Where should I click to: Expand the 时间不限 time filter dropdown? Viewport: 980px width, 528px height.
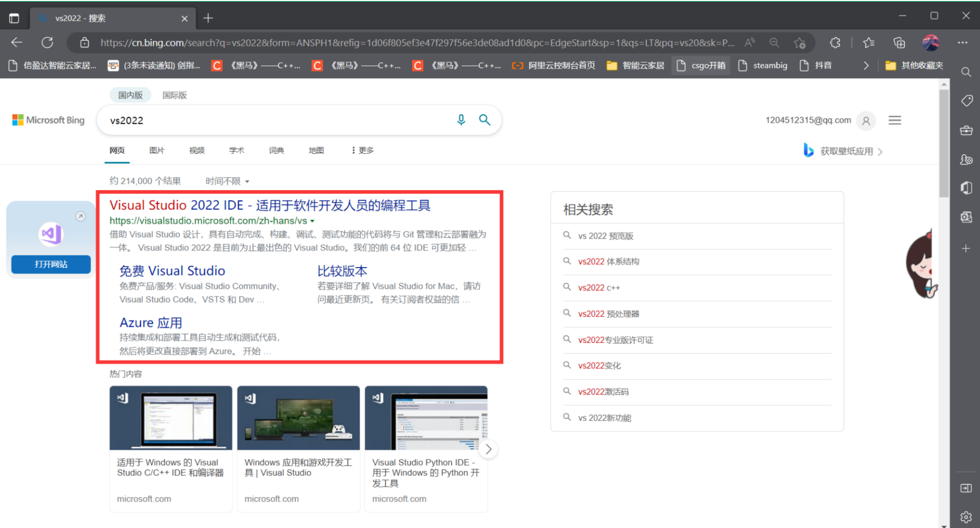tap(227, 181)
